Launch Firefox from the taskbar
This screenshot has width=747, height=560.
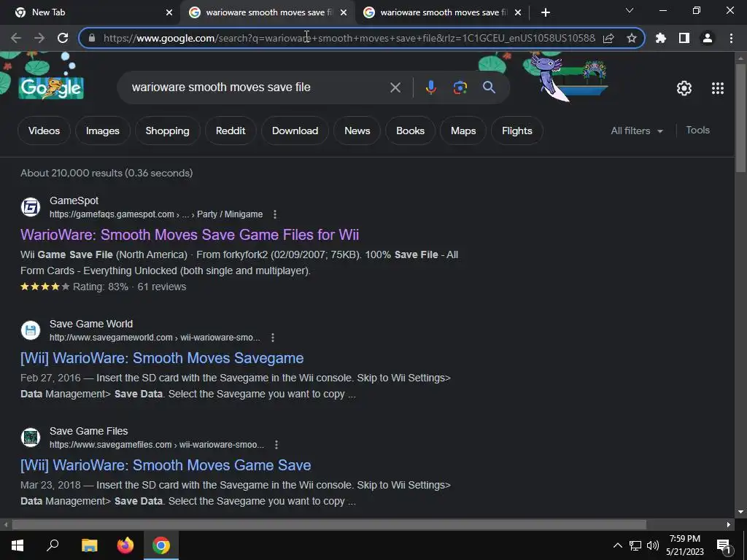[x=125, y=545]
